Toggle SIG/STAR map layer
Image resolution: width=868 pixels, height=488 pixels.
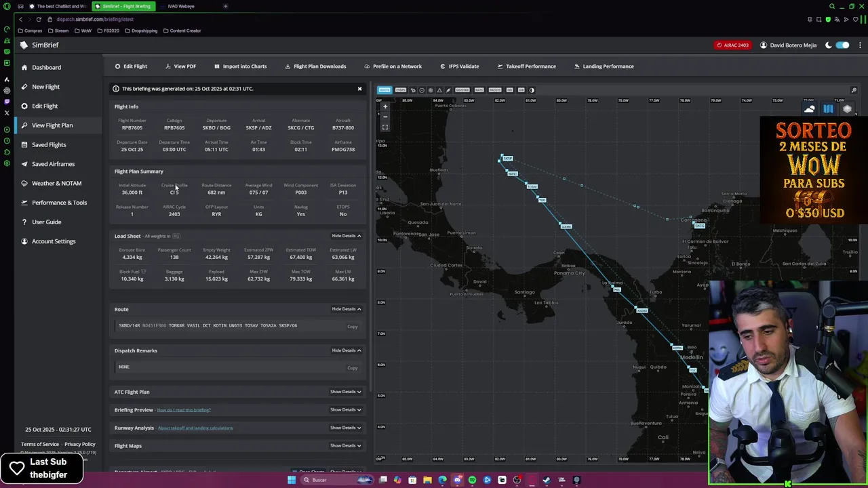462,90
